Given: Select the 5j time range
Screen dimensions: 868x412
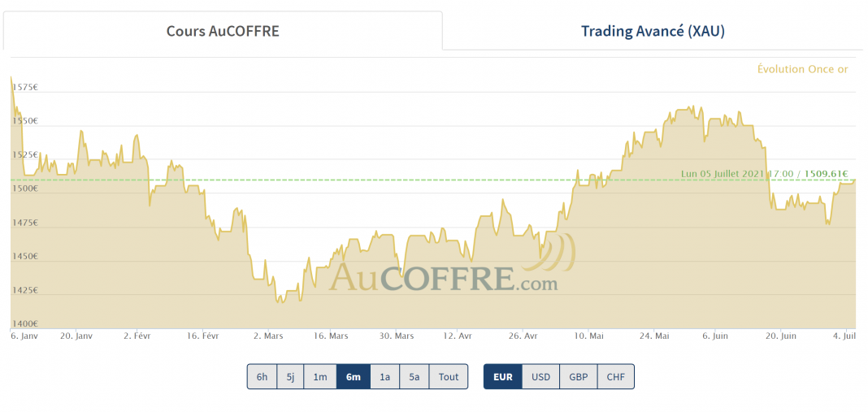Looking at the screenshot, I should coord(291,376).
